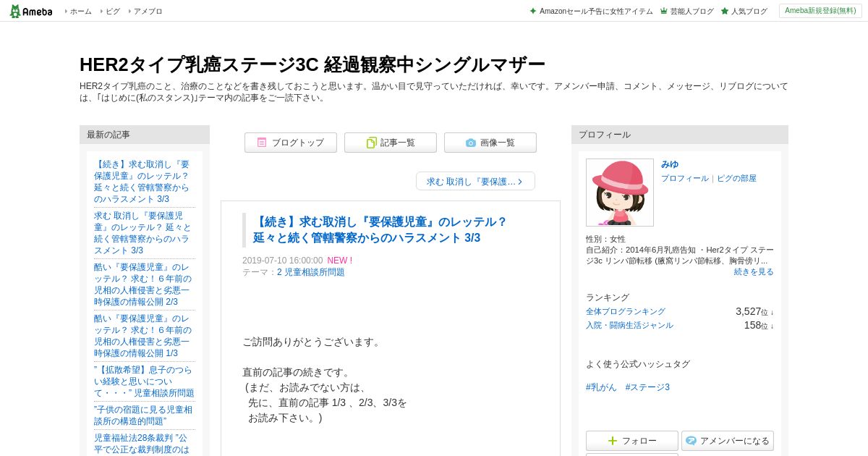
Task: Click the speech bubble icon on アメンバーになる
Action: tap(691, 441)
